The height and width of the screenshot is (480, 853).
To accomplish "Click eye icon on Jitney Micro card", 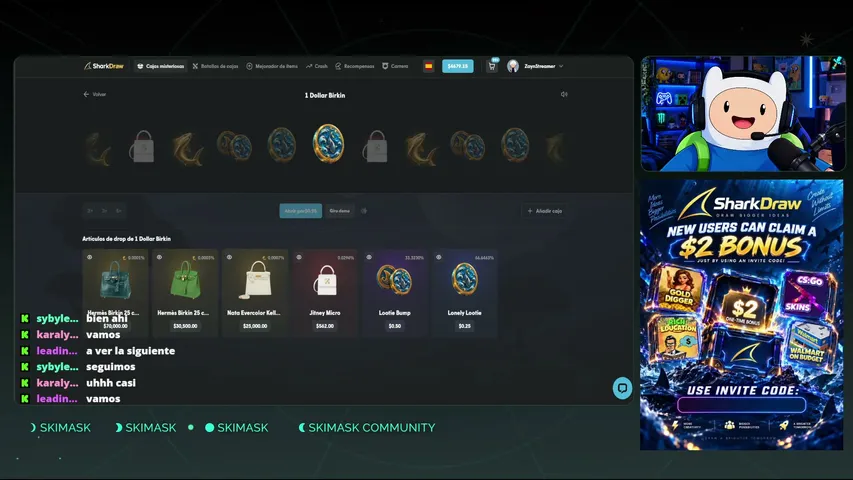I will point(299,257).
